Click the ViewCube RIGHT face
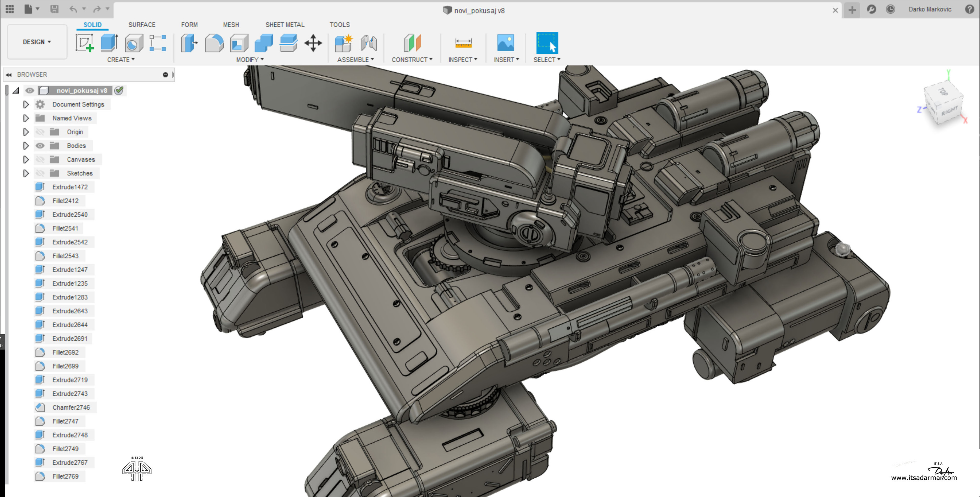980x497 pixels. click(x=950, y=111)
